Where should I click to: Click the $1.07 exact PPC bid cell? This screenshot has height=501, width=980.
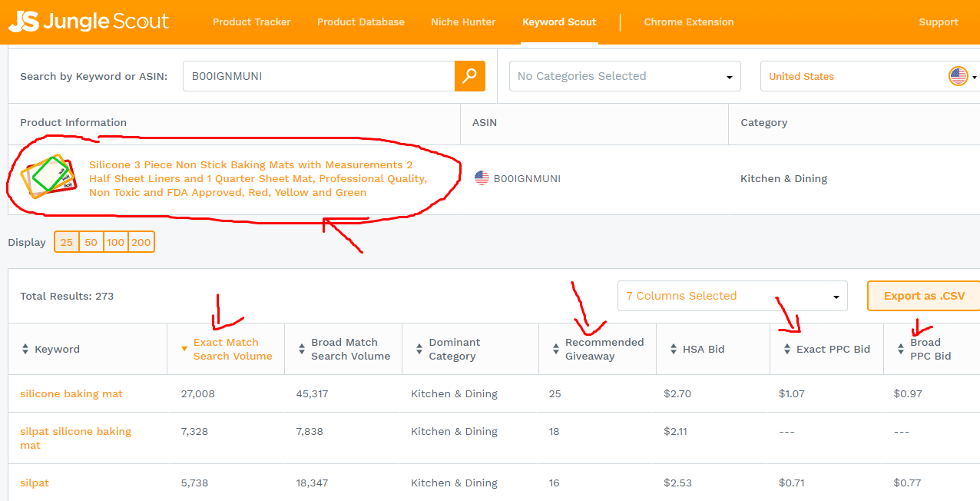pos(792,393)
